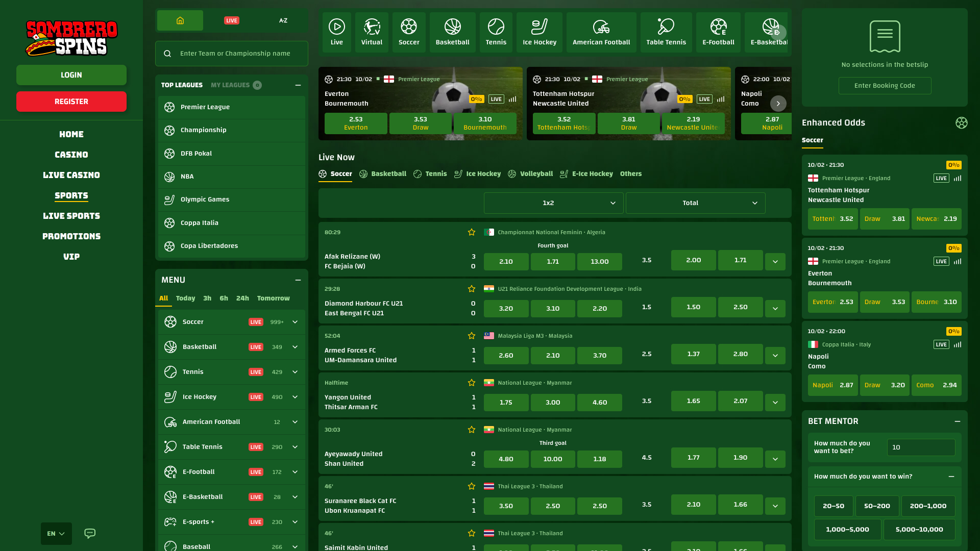Select the Tennis icon in top sports bar
This screenshot has width=980, height=551.
496,32
